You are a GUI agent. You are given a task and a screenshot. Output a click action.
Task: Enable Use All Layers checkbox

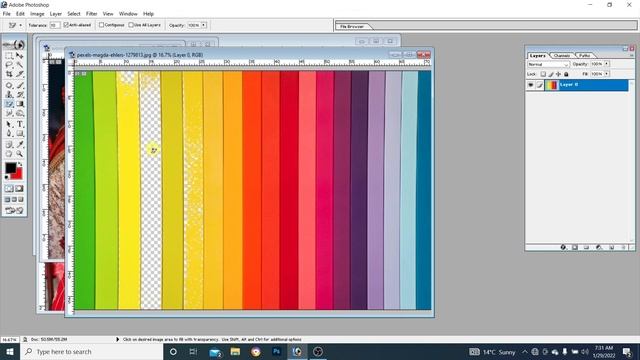[131, 25]
